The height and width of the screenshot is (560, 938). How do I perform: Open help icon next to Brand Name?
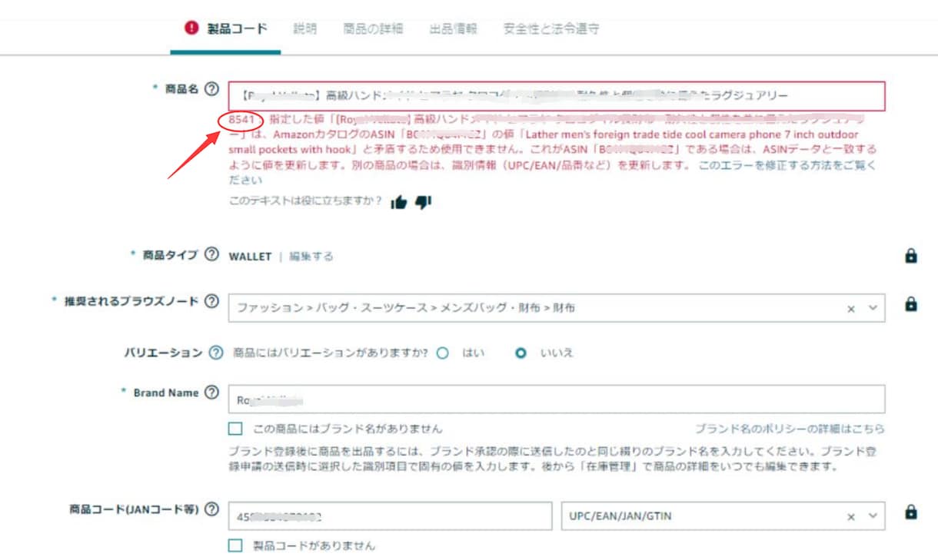click(211, 393)
